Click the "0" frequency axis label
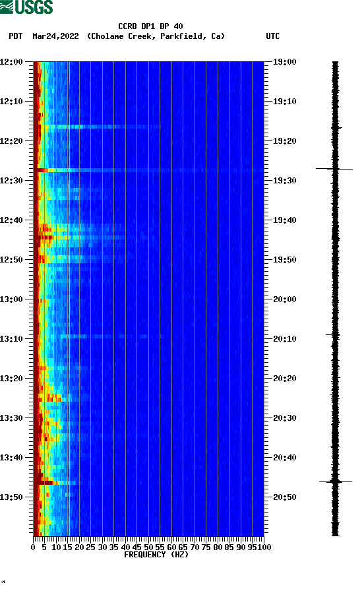Viewport: 364px width, 589px height. [x=33, y=547]
